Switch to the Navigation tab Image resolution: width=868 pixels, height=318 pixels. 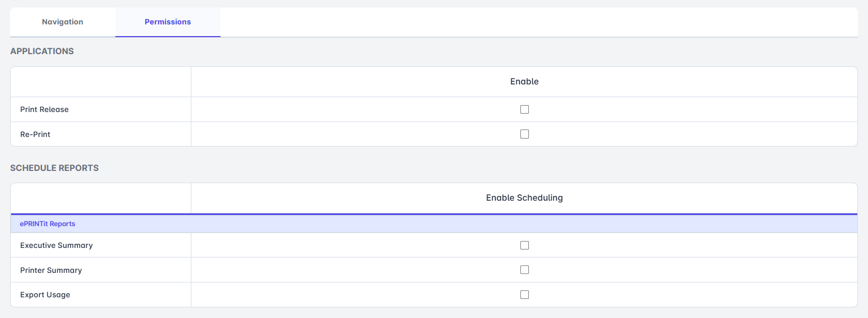tap(63, 22)
